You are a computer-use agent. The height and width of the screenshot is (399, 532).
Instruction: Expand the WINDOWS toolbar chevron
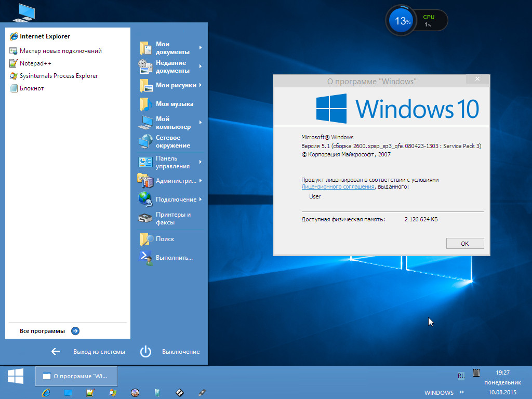(x=462, y=392)
